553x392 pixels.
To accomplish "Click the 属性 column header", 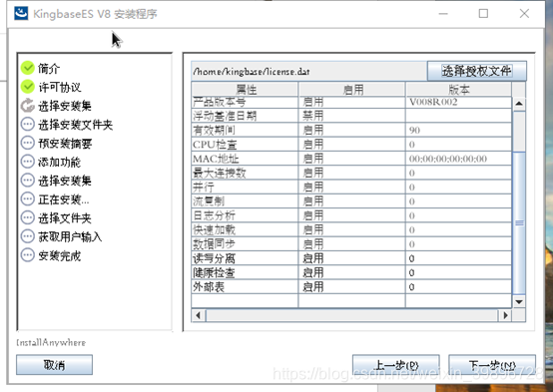I will pyautogui.click(x=245, y=89).
